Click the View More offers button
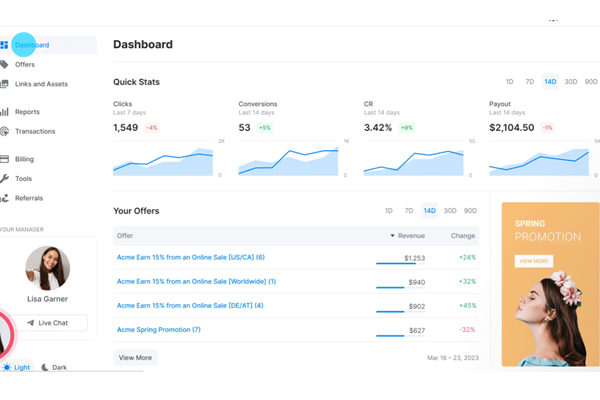600x400 pixels. 135,357
